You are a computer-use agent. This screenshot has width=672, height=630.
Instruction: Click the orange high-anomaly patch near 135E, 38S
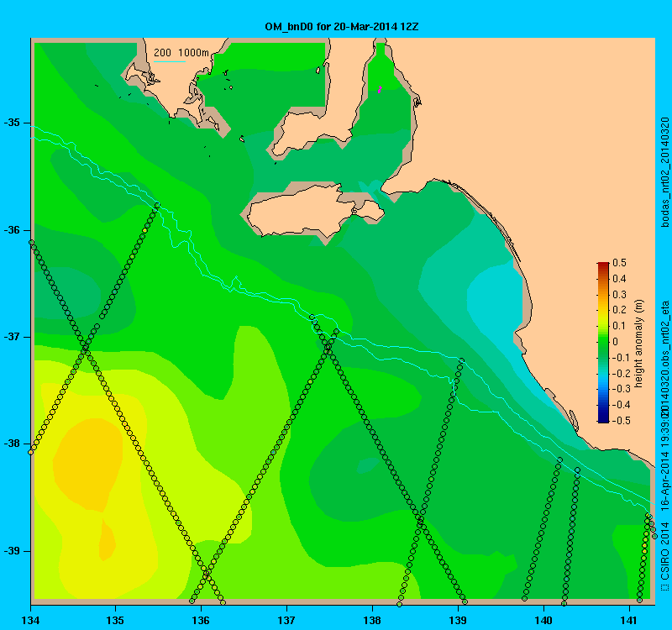tap(88, 465)
